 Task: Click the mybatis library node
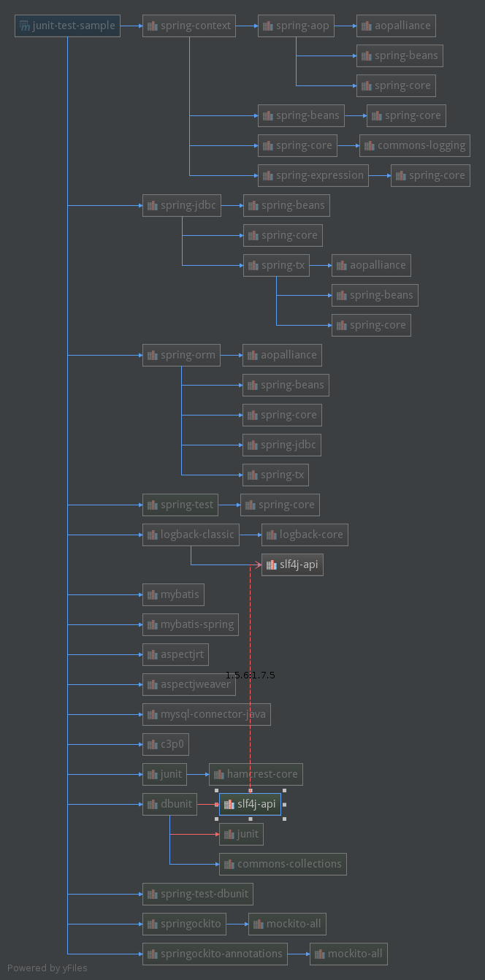[x=173, y=594]
